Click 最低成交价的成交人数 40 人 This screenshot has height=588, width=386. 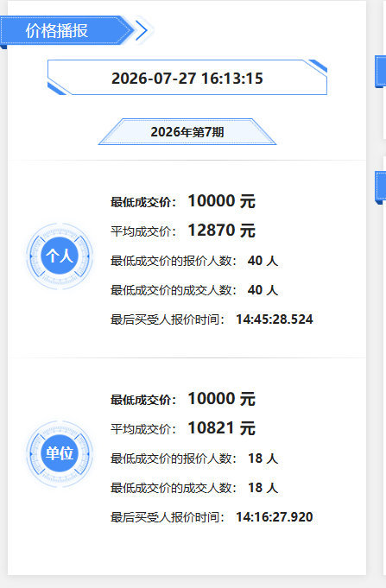point(194,290)
